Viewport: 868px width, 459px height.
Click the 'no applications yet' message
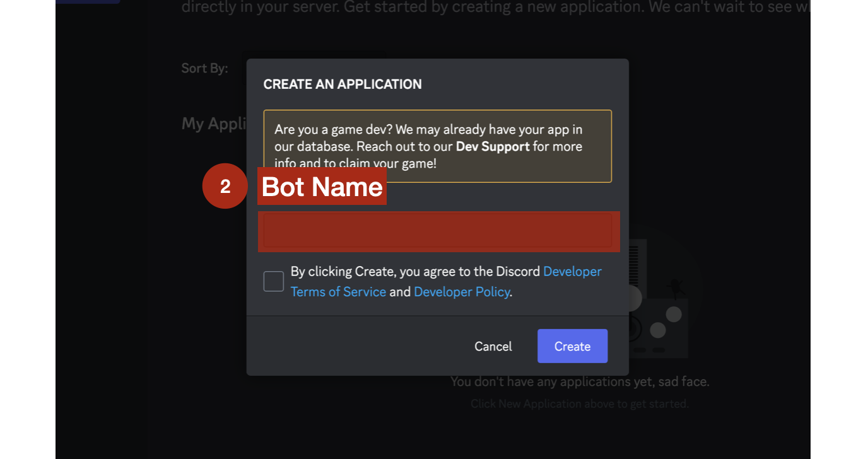click(x=580, y=381)
